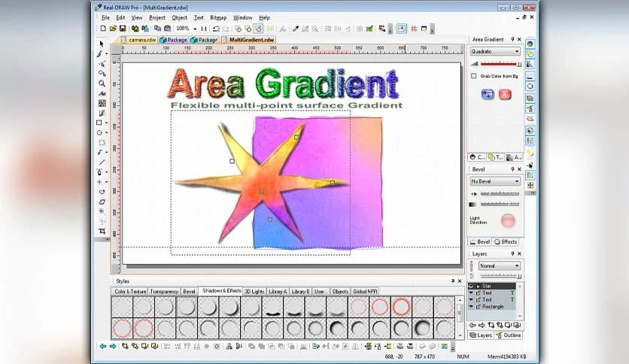Open the Help menu
The height and width of the screenshot is (364, 629).
(x=264, y=17)
